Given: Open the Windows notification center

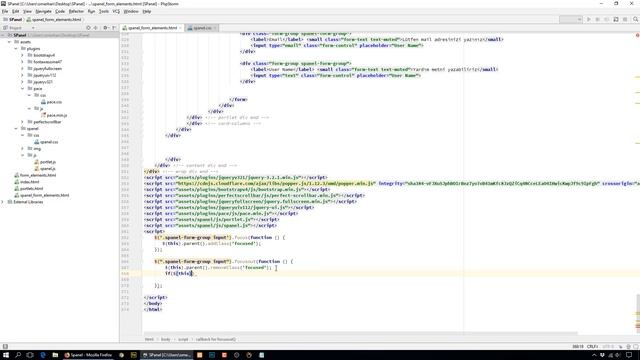Looking at the screenshot, I should click(629, 355).
